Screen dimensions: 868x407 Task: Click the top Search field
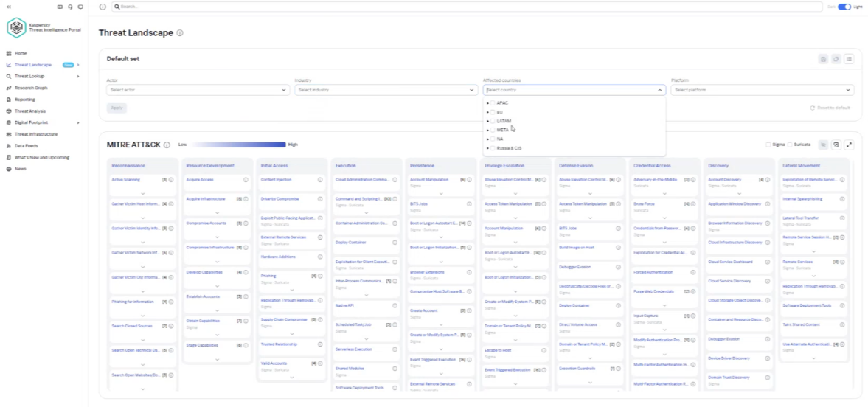point(467,7)
